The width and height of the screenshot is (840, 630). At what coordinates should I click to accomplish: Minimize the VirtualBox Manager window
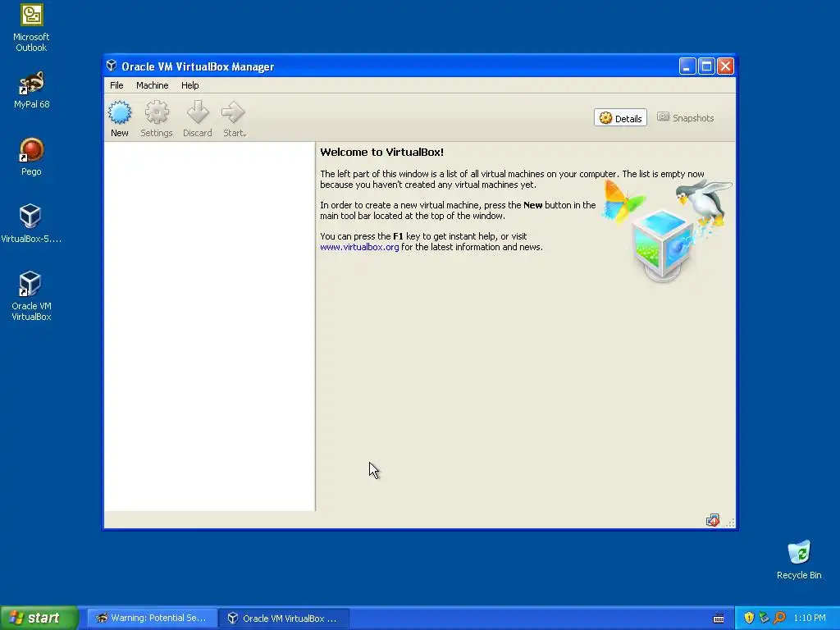tap(687, 66)
